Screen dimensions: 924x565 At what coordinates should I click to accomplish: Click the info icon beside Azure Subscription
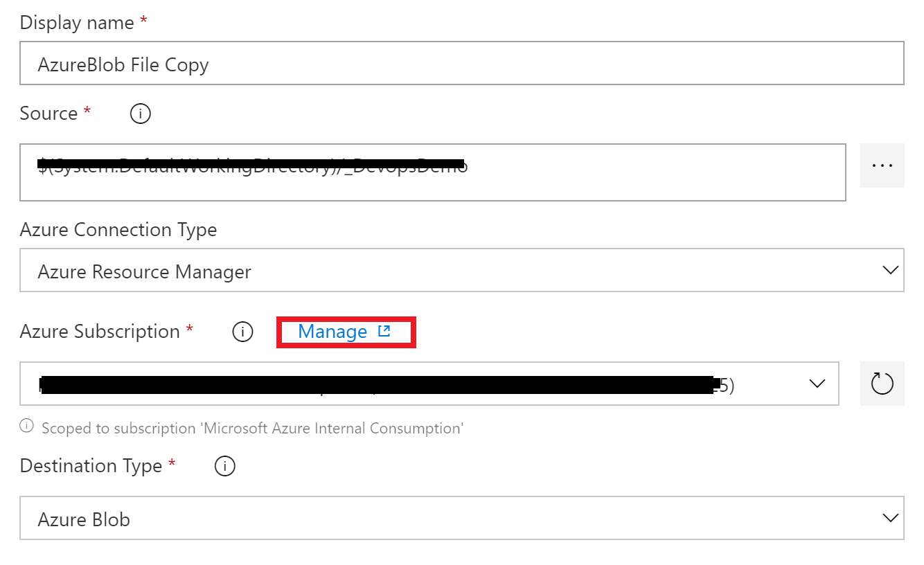[242, 332]
